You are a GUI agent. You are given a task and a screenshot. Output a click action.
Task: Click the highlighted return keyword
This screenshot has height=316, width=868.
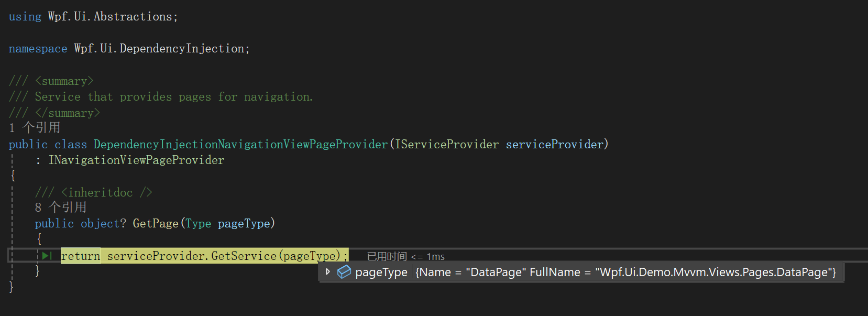pyautogui.click(x=80, y=256)
